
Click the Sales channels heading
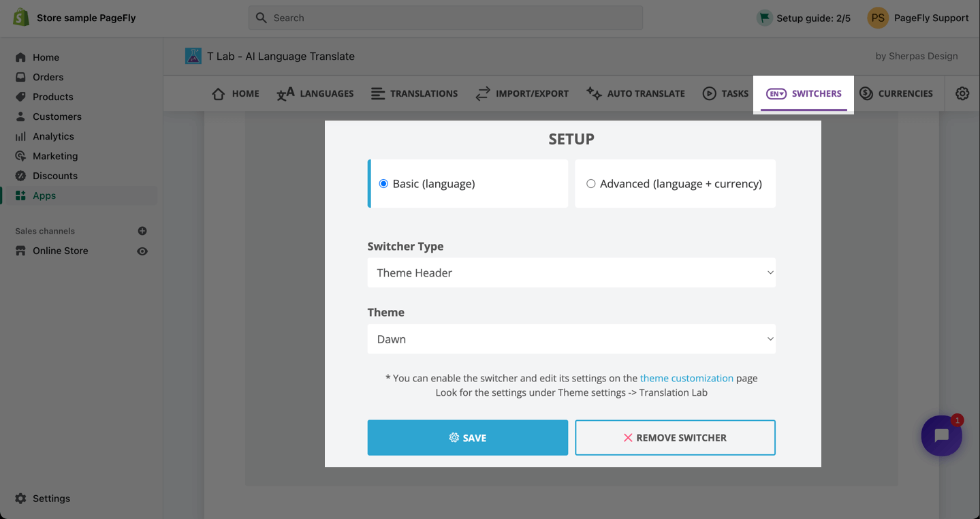(45, 231)
